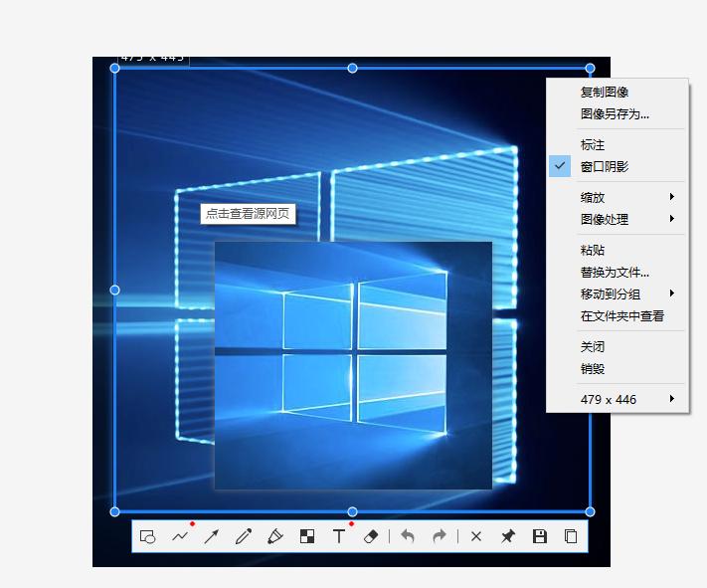The width and height of the screenshot is (707, 588).
Task: Choose 在文件夹中查看 entry
Action: (618, 316)
